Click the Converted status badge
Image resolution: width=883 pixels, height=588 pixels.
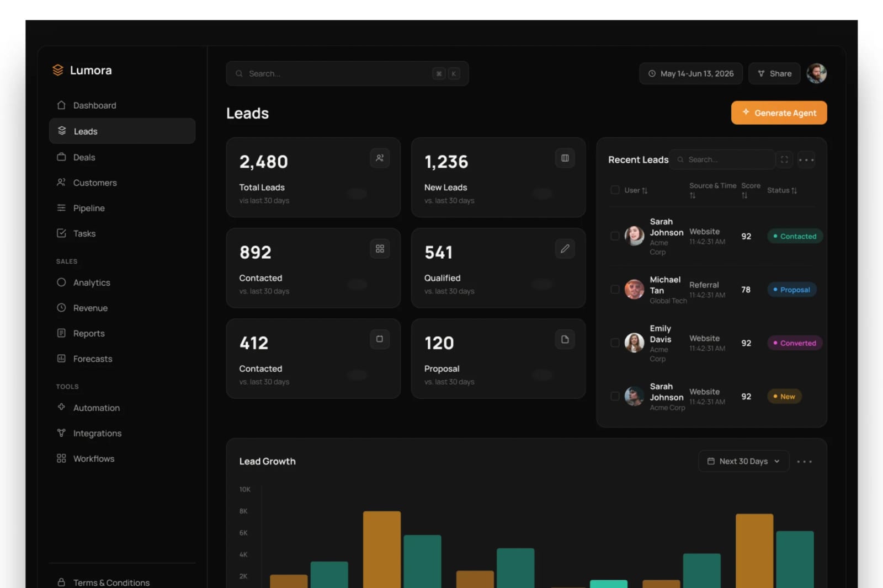point(795,343)
